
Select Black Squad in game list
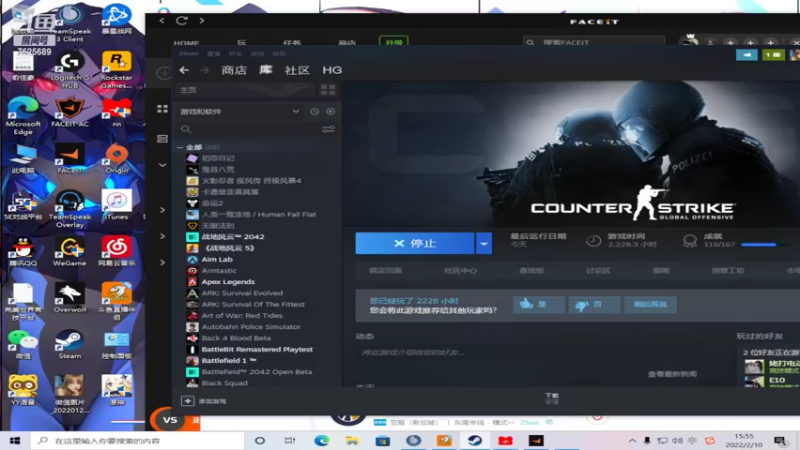click(224, 383)
